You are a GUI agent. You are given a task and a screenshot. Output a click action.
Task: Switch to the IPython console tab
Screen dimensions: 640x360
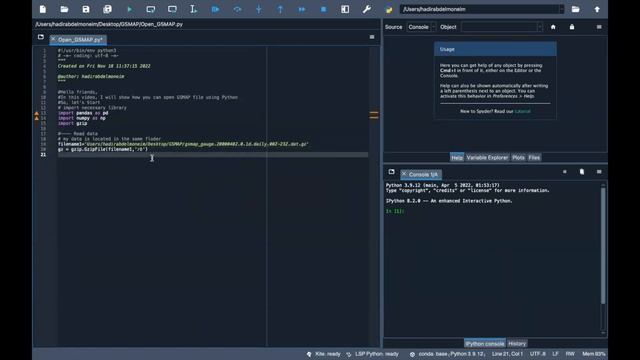click(x=484, y=344)
